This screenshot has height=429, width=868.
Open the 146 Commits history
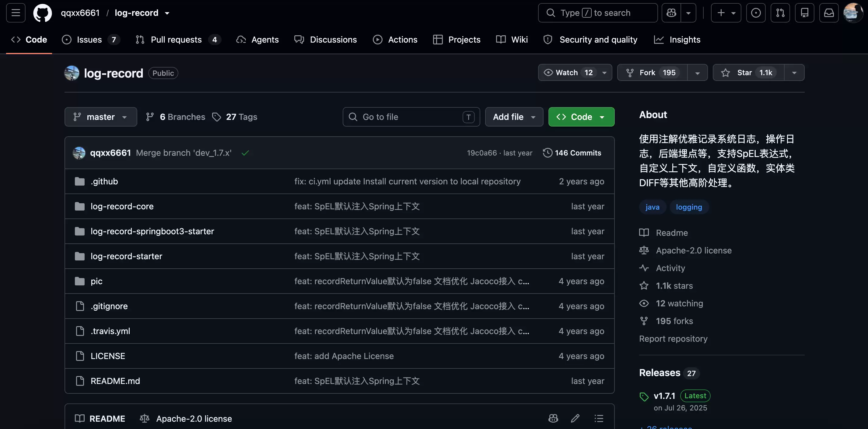(x=572, y=153)
